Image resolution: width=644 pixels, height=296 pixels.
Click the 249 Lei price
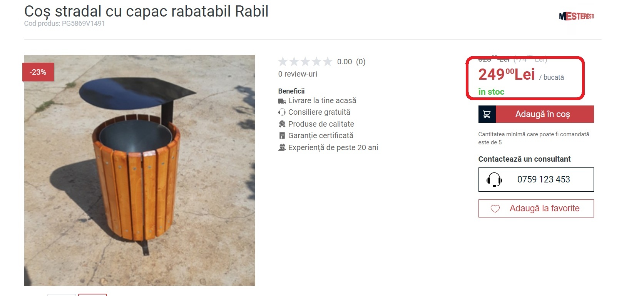pos(506,74)
